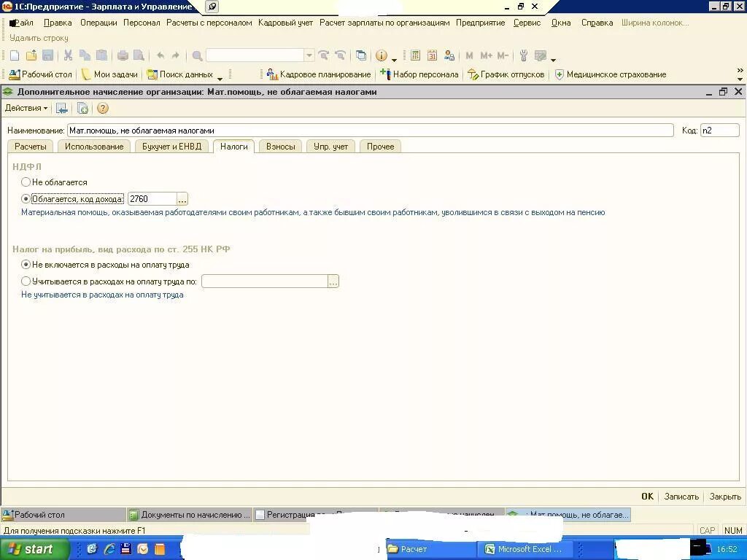Open the Действия dropdown menu
The image size is (747, 560).
26,108
